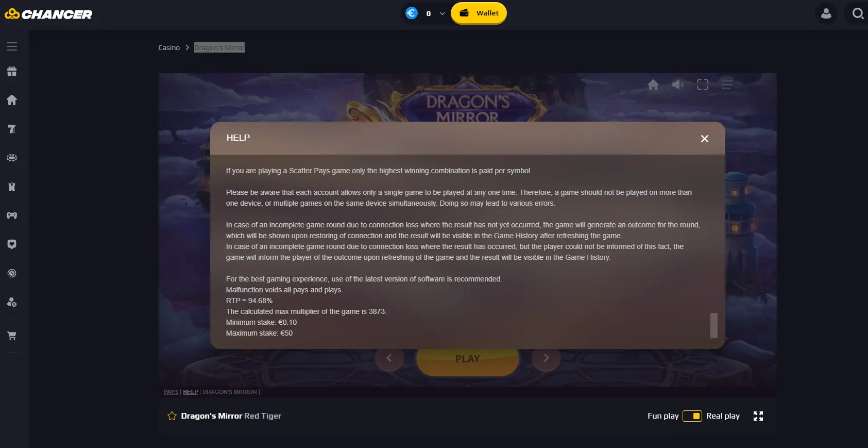Open the shopping cart icon in sidebar

tap(12, 336)
